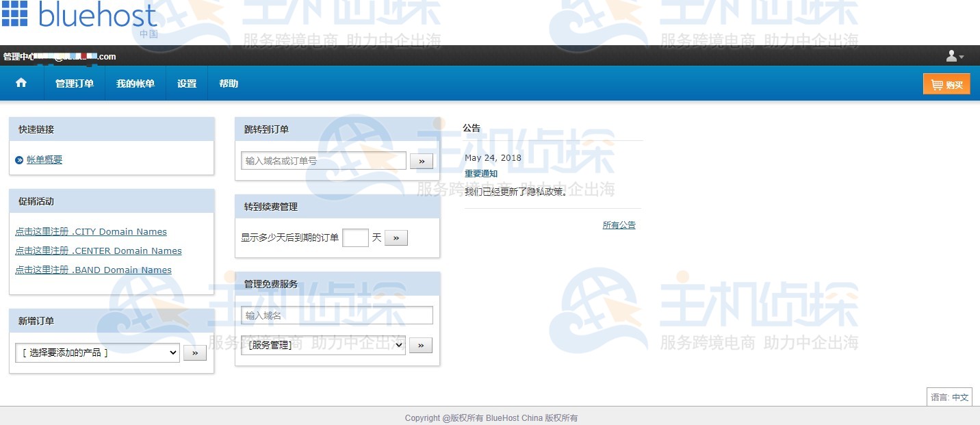Screen dimensions: 980x425
Task: Click the arrow icon beside 帐单概要
Action: coord(18,159)
